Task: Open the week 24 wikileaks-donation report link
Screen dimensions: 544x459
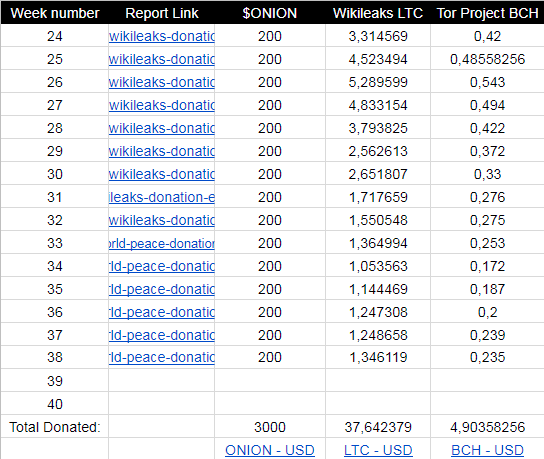Action: pos(162,36)
